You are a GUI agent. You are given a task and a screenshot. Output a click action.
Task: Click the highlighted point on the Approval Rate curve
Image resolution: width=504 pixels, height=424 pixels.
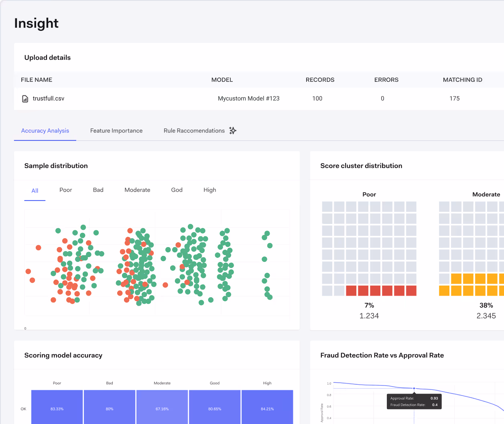point(414,388)
